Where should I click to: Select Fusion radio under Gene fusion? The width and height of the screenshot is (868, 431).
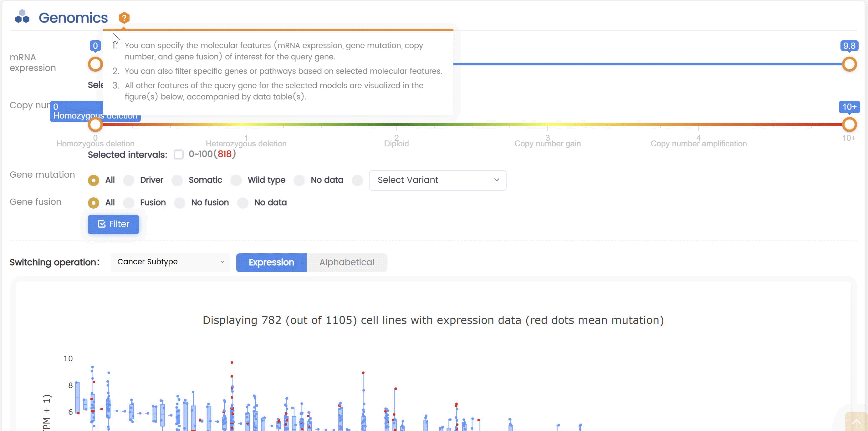129,203
